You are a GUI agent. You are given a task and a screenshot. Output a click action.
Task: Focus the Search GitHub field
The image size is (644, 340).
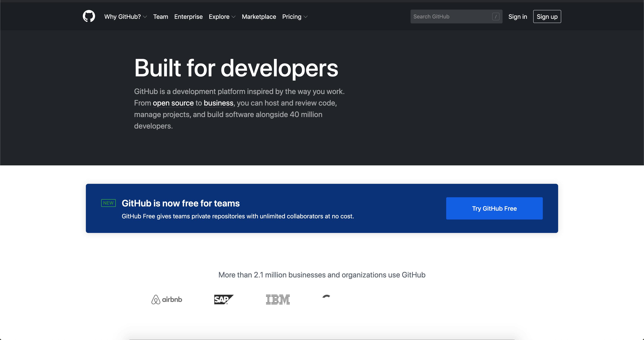(x=450, y=17)
